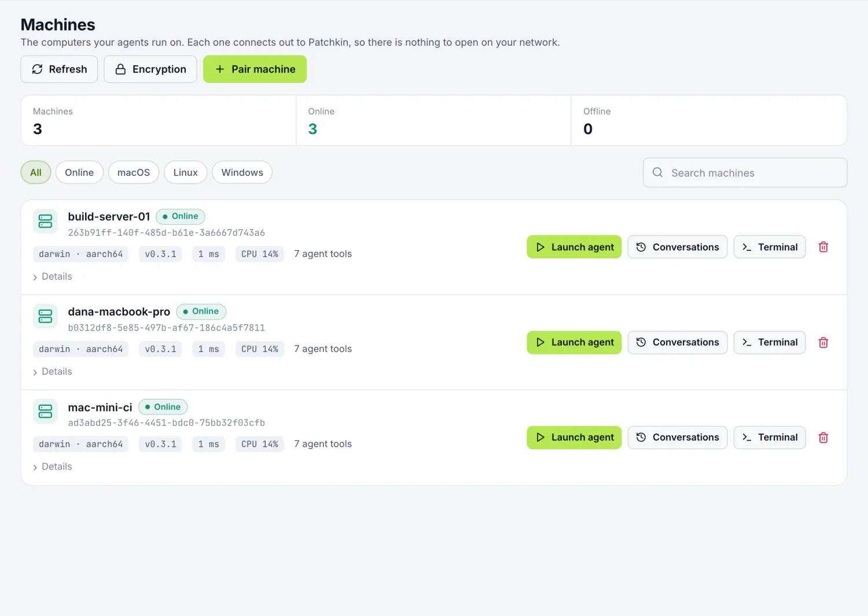This screenshot has width=868, height=616.
Task: Click the ID b0312df8-5e85-497b-af67-186c4a5f7811
Action: (167, 328)
